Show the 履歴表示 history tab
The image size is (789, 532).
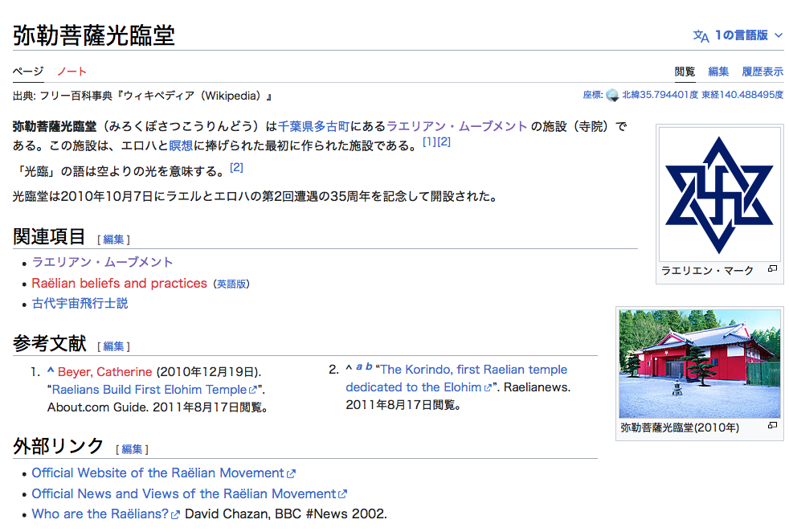pyautogui.click(x=762, y=72)
